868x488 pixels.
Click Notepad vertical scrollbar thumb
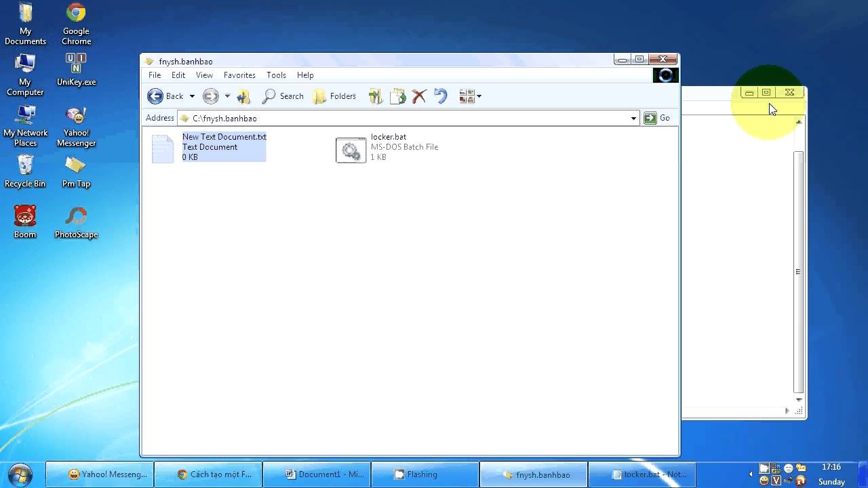click(x=798, y=272)
